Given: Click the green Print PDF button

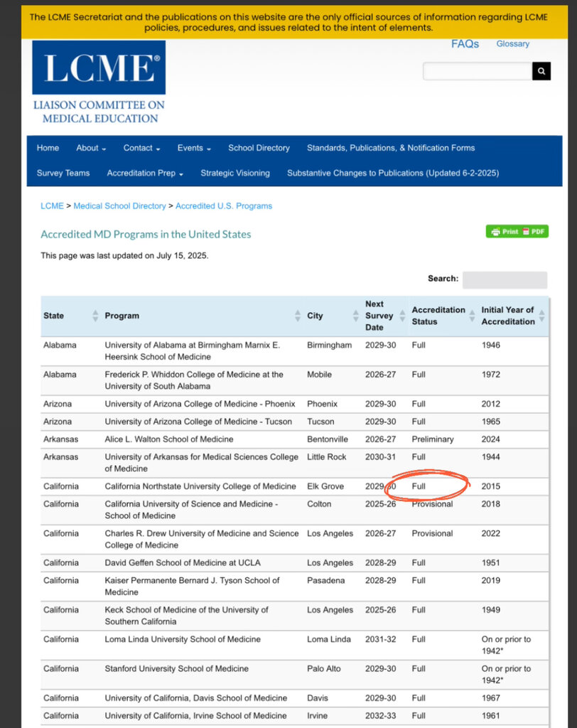Looking at the screenshot, I should pos(517,231).
